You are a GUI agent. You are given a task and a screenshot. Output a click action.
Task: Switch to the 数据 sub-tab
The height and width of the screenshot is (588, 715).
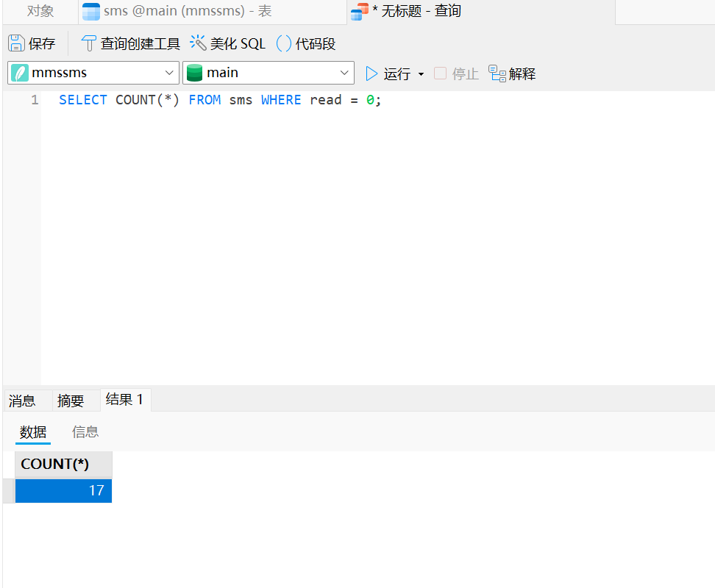point(33,431)
